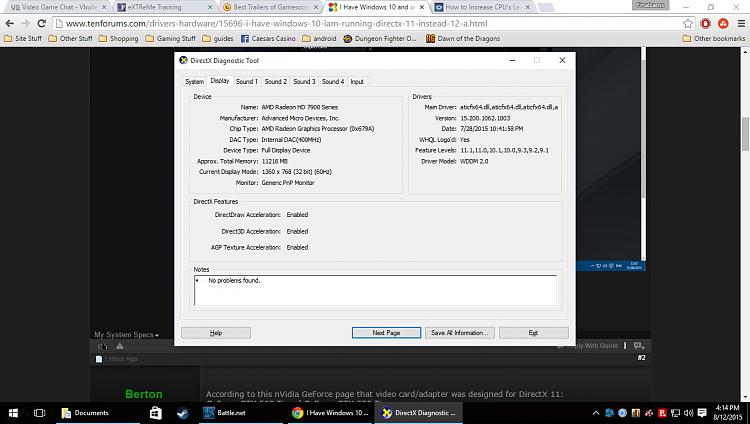The height and width of the screenshot is (424, 750).
Task: Open the Other Stuff bookmarks folder
Action: pyautogui.click(x=71, y=38)
